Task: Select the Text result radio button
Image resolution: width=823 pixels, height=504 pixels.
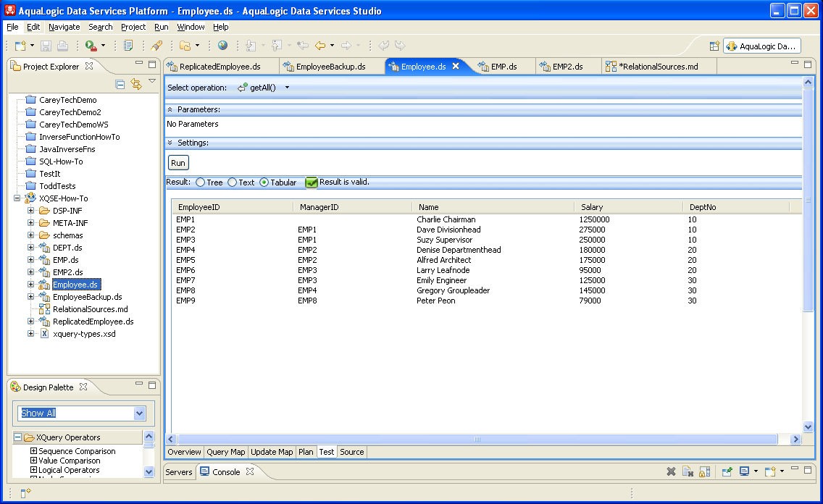Action: 232,182
